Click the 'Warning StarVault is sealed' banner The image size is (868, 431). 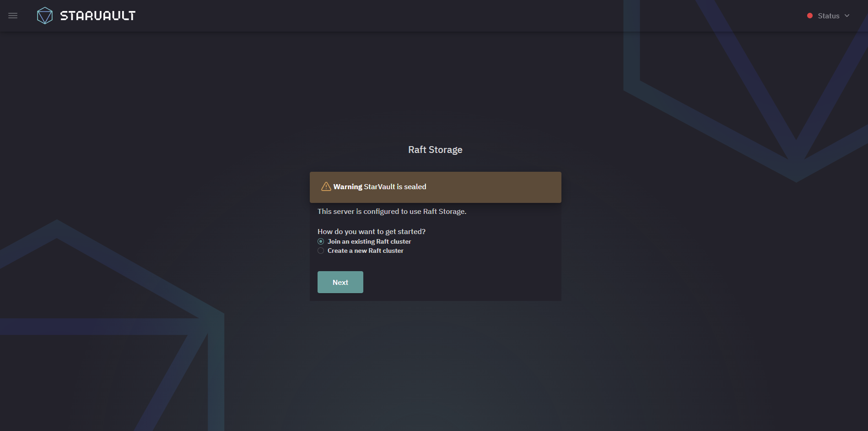point(436,187)
